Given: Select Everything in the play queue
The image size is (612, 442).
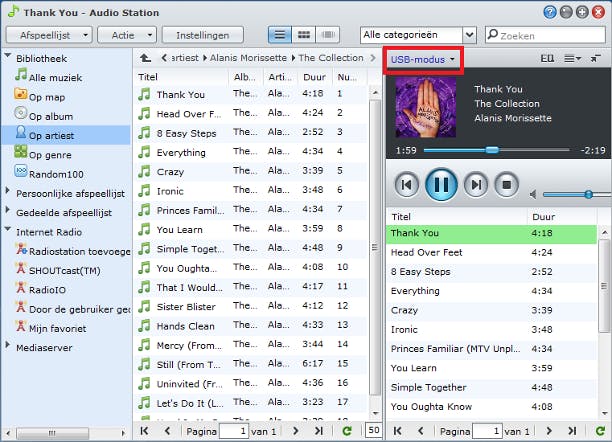Looking at the screenshot, I should point(491,291).
